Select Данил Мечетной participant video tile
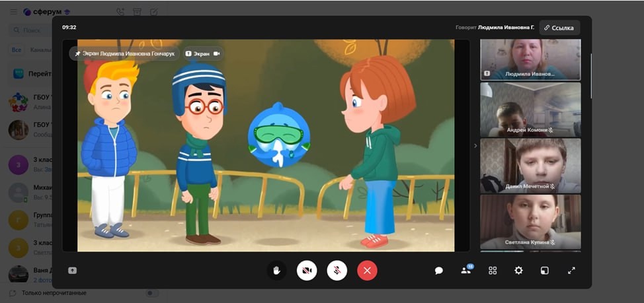Viewport: 644px width, 303px height. pyautogui.click(x=531, y=166)
